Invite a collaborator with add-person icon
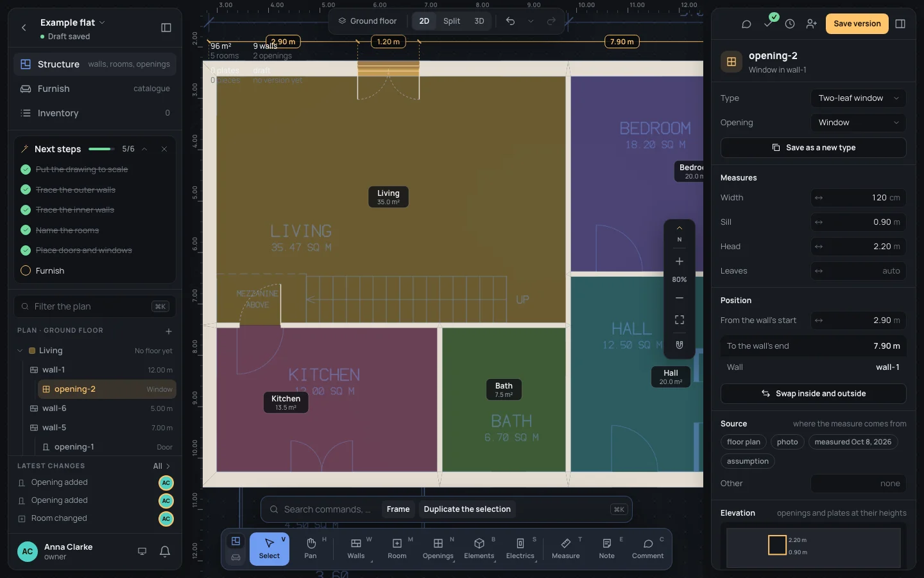The width and height of the screenshot is (924, 578). 812,24
